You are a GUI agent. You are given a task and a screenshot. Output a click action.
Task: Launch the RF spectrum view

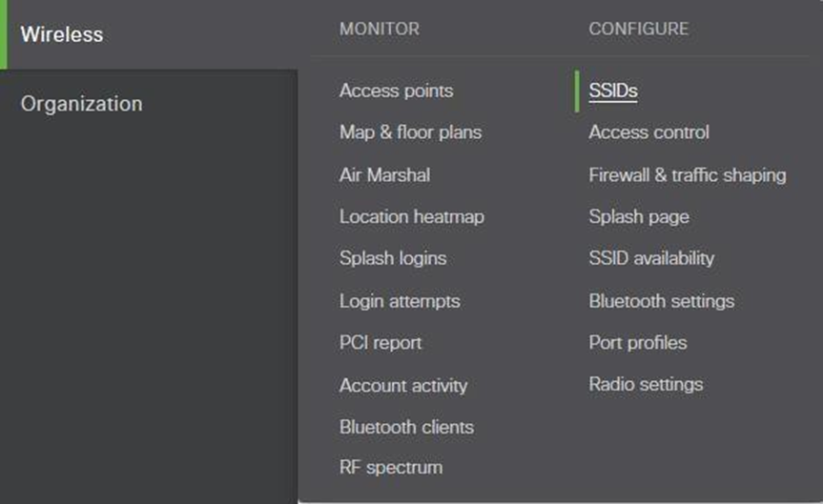[x=391, y=468]
